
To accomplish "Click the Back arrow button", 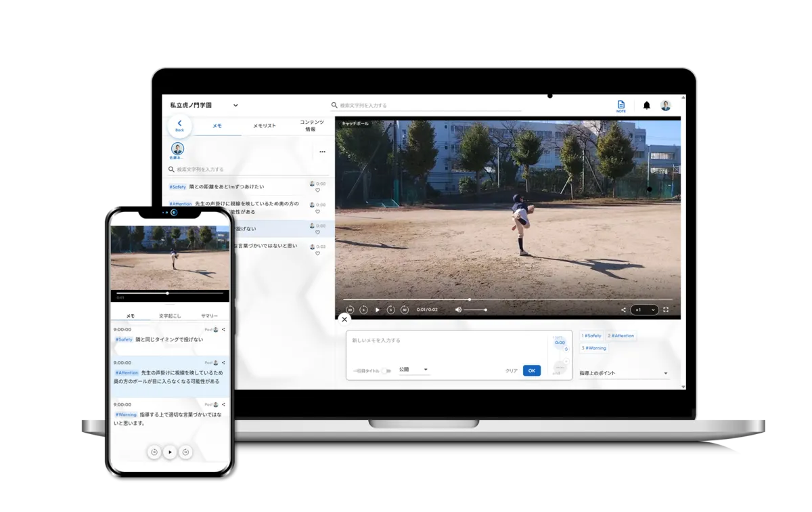I will [x=179, y=125].
